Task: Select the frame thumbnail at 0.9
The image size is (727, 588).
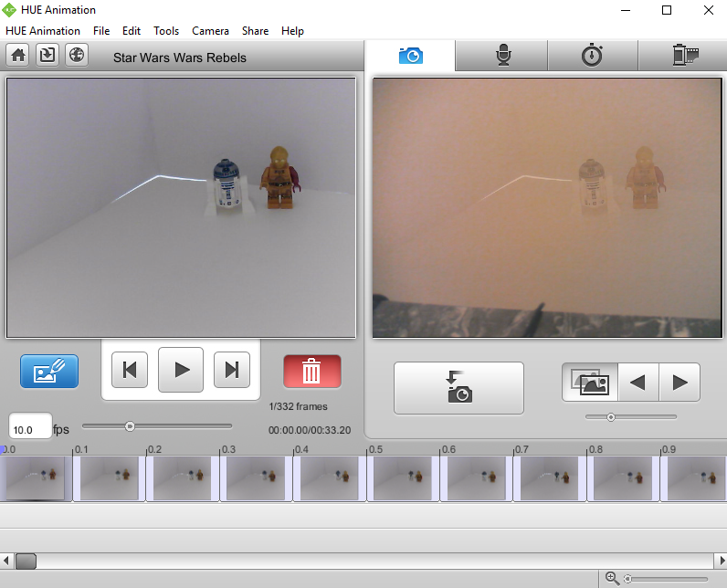Action: pos(694,478)
